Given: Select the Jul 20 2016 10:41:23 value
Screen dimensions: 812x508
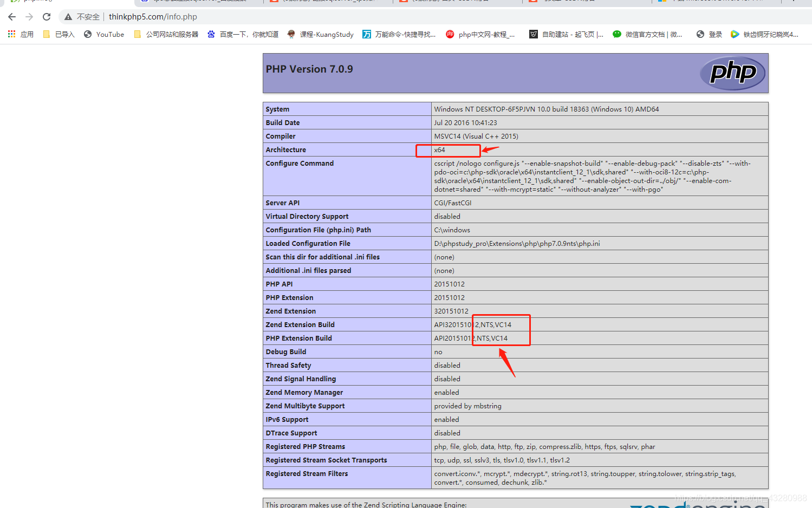Looking at the screenshot, I should [x=465, y=122].
